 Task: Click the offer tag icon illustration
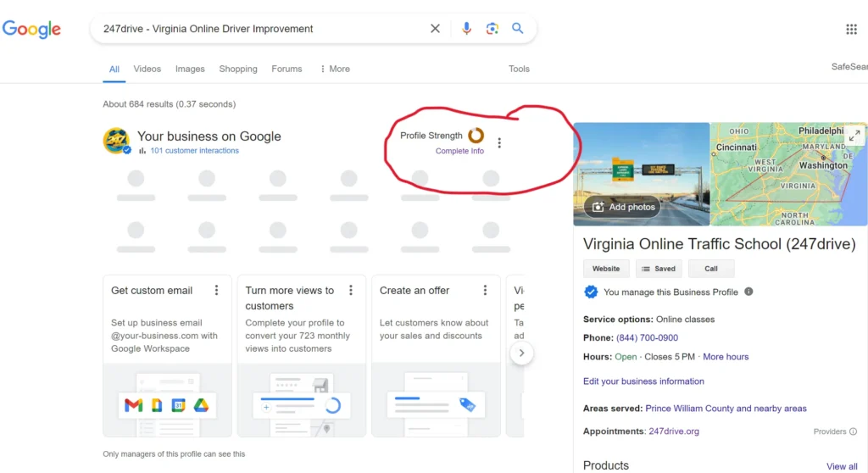pos(467,405)
